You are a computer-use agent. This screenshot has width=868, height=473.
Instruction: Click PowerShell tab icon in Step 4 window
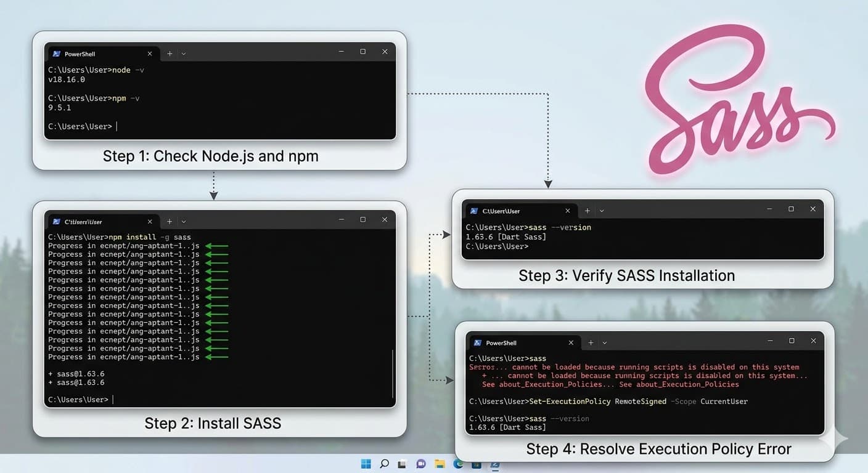[x=477, y=342]
